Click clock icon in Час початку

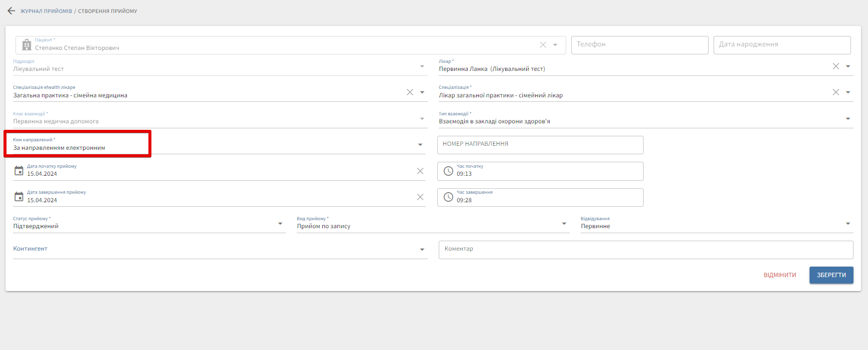point(448,171)
